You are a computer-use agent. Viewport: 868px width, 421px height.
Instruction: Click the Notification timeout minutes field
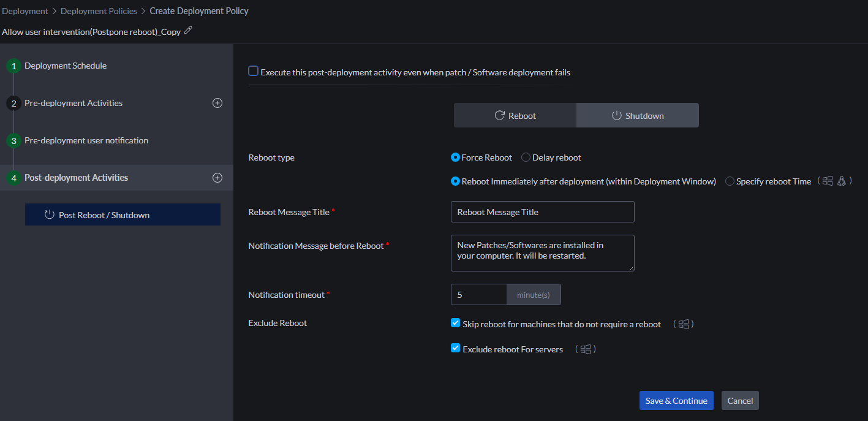pos(479,295)
